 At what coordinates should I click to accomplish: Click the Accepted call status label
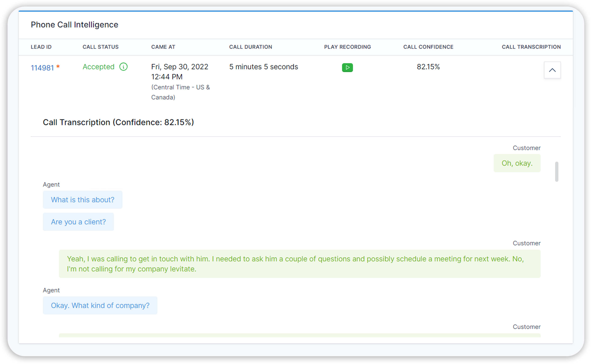98,67
